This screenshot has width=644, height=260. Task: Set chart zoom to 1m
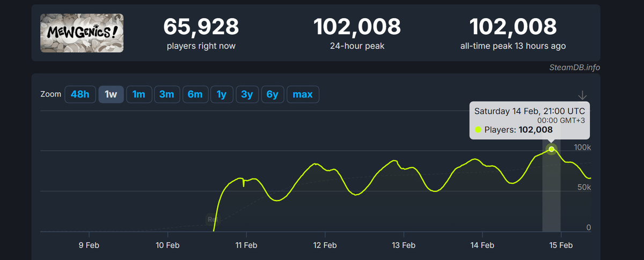pos(139,94)
